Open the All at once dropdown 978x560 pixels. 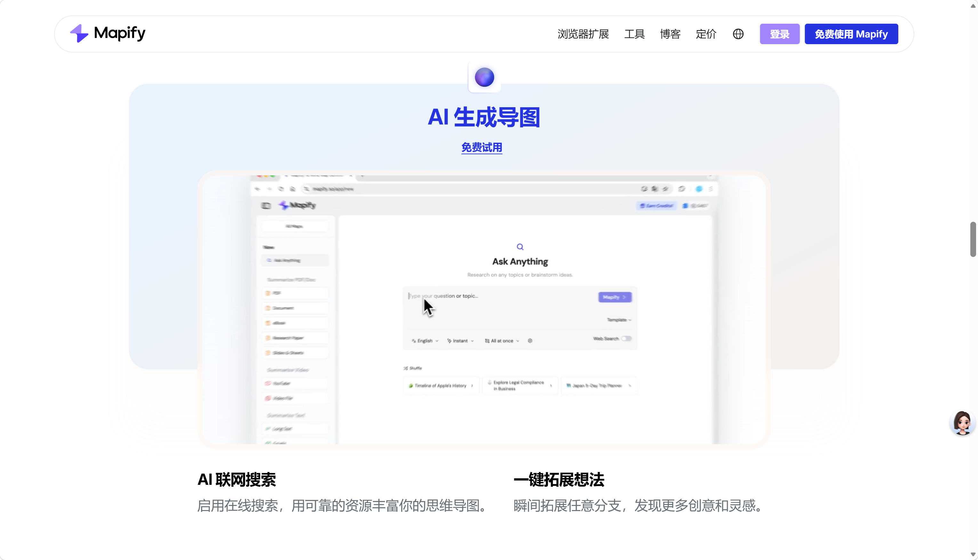pos(502,341)
